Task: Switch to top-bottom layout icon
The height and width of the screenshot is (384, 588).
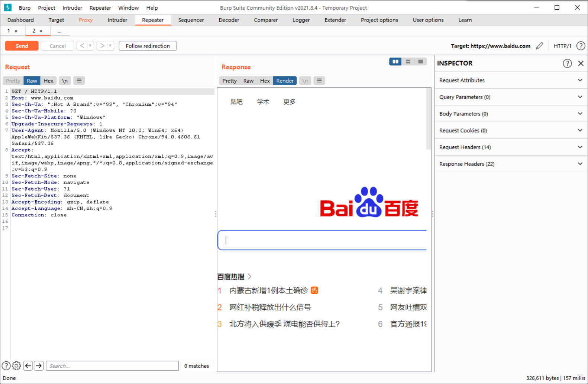Action: tap(408, 62)
